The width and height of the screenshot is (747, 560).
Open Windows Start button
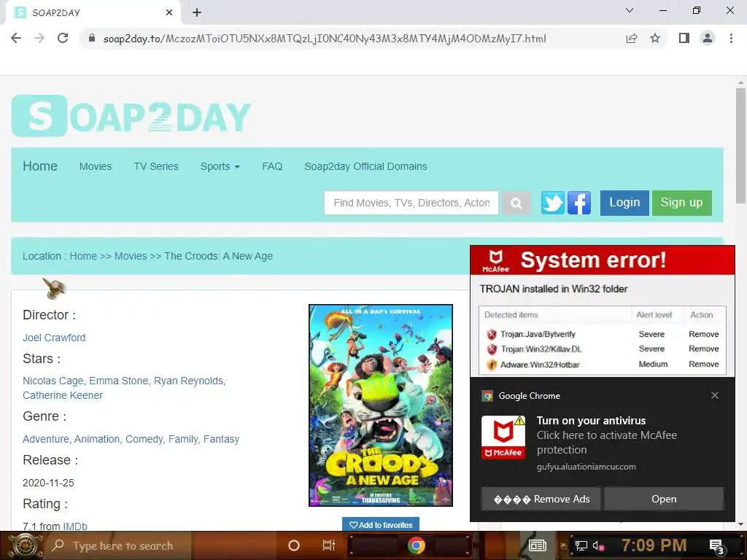pyautogui.click(x=24, y=545)
